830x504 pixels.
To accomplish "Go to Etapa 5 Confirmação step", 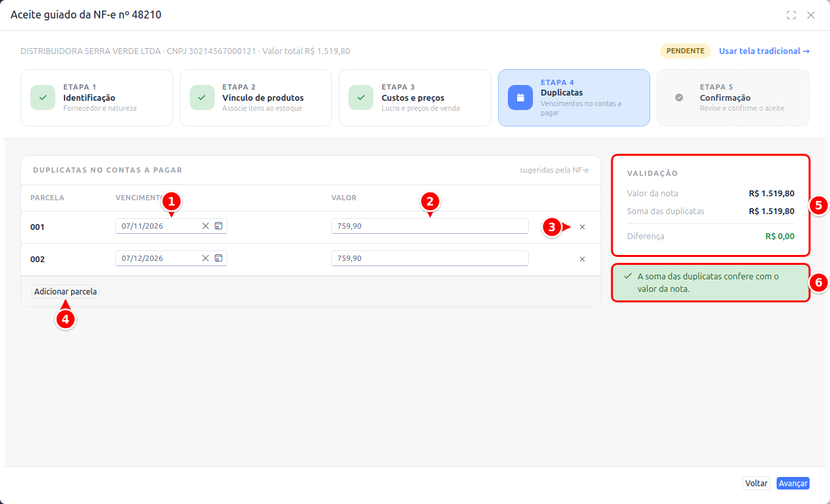I will (733, 98).
